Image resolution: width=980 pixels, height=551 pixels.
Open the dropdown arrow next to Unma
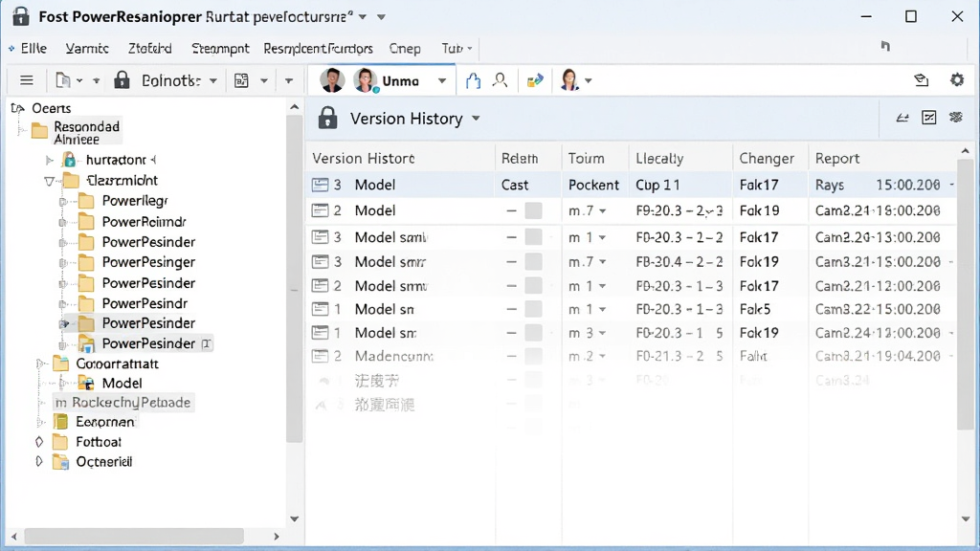tap(442, 80)
